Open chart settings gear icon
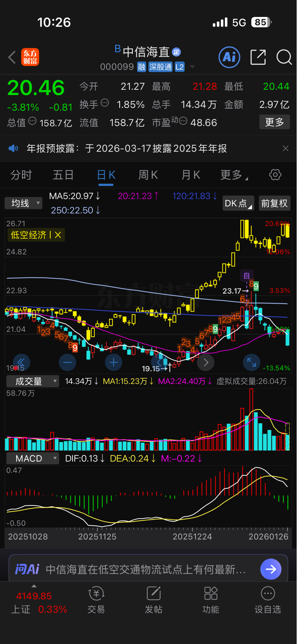Screen dimensions: 297x644 (x=275, y=175)
